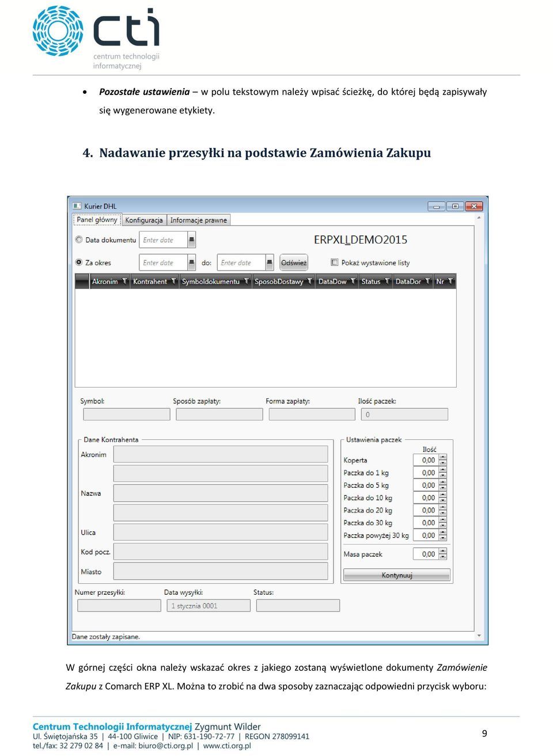Click the 'Dane zostały zapisane.' status bar text

coord(106,637)
